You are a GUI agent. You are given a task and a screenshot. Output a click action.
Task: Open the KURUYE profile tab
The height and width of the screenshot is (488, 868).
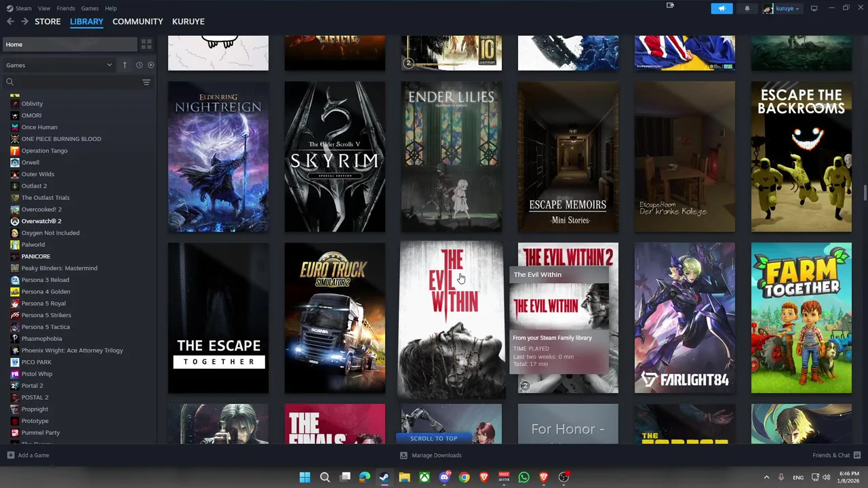click(189, 22)
